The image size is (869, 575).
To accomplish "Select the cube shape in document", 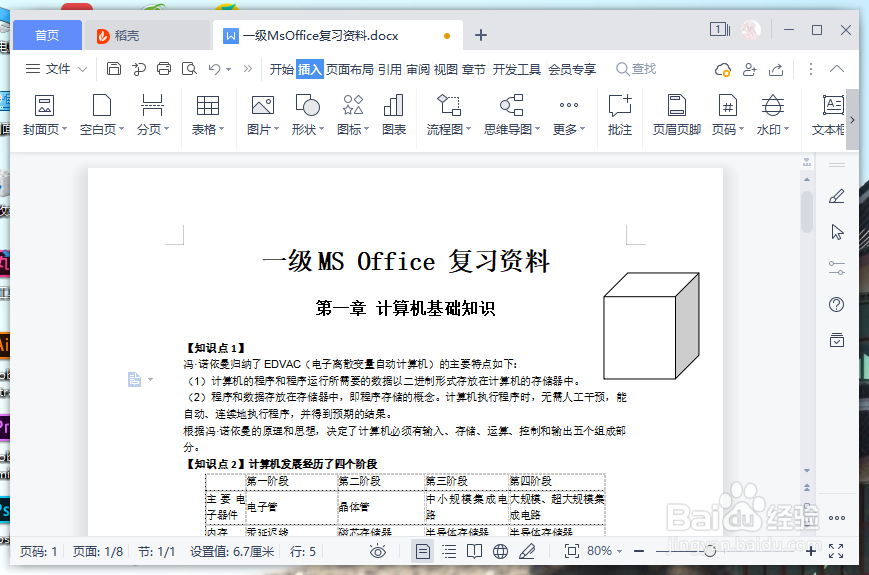I will (651, 326).
